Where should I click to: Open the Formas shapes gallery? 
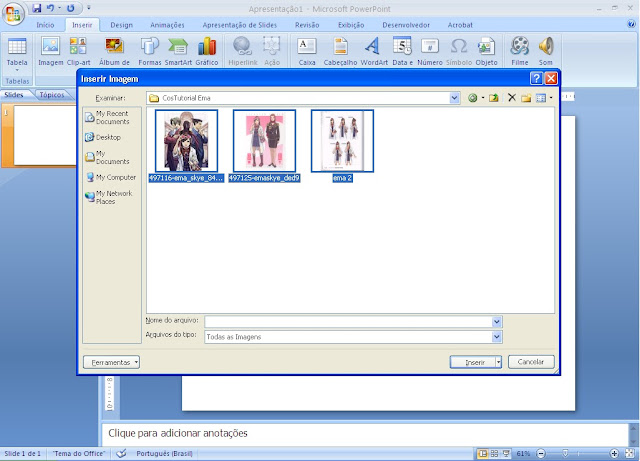tap(150, 51)
